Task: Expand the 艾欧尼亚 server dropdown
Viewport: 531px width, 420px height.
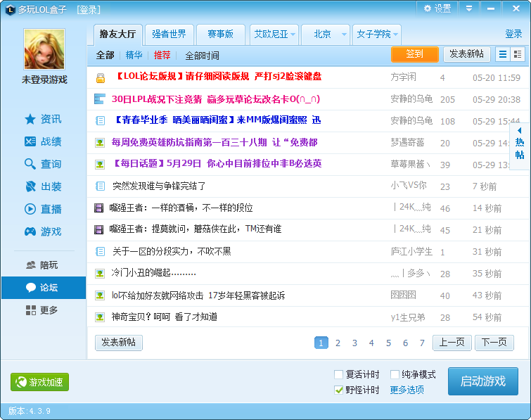Action: click(293, 34)
